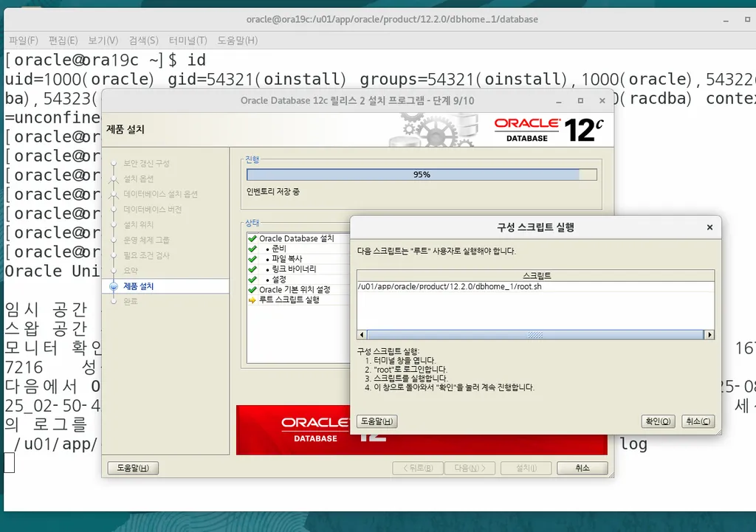Screen dimensions: 756x532
Task: Click the 인벤토리 저장 중 status text
Action: click(x=273, y=192)
